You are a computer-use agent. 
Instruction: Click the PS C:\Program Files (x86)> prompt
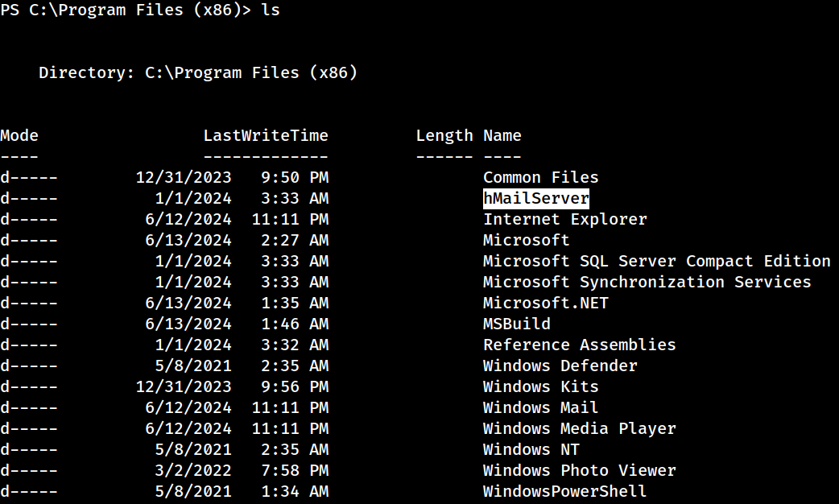coord(126,10)
